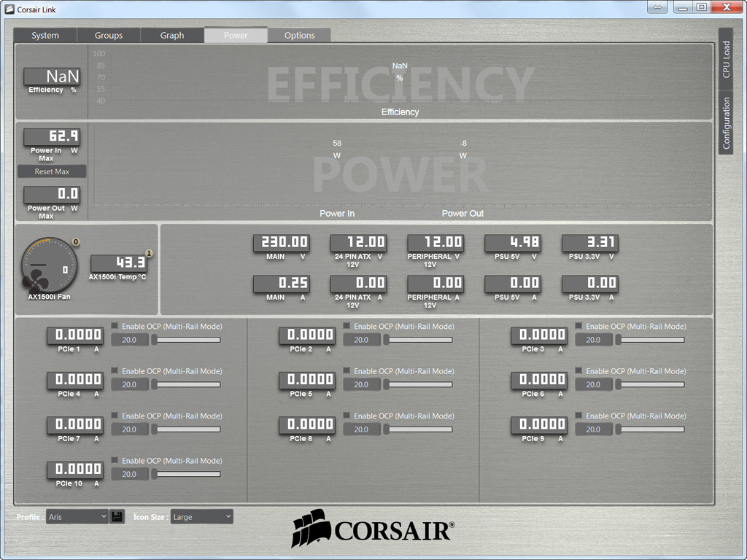Image resolution: width=747 pixels, height=560 pixels.
Task: Click the Power Out Max 0.0 readout
Action: 52,194
